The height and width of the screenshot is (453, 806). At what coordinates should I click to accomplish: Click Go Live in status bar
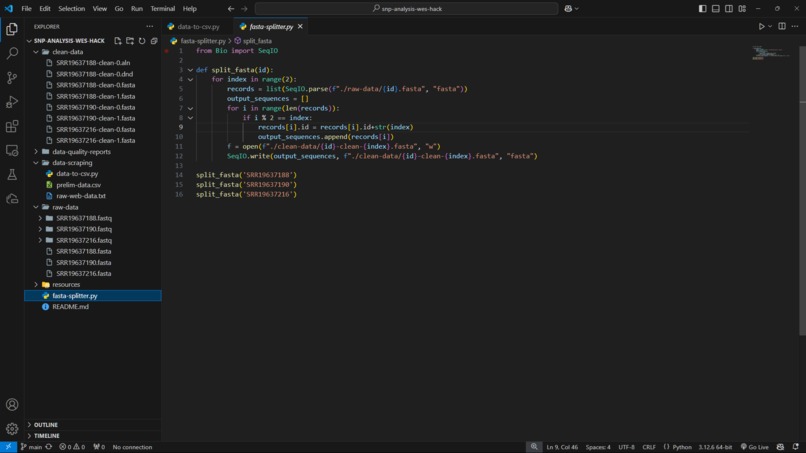[x=755, y=447]
